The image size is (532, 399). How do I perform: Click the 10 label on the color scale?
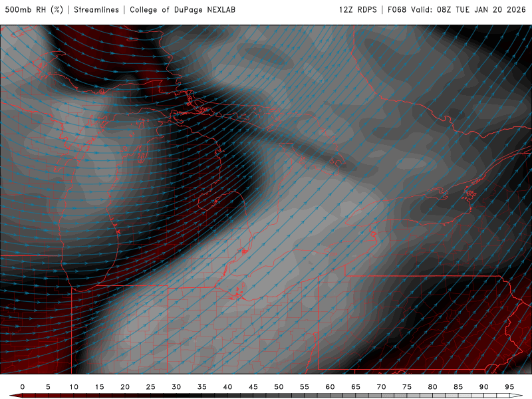pos(74,387)
